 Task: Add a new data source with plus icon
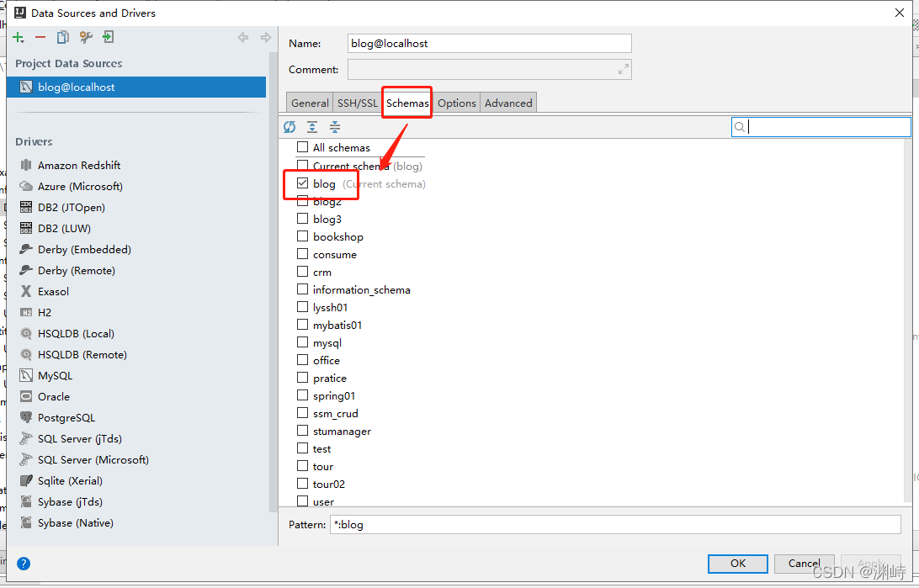click(19, 38)
